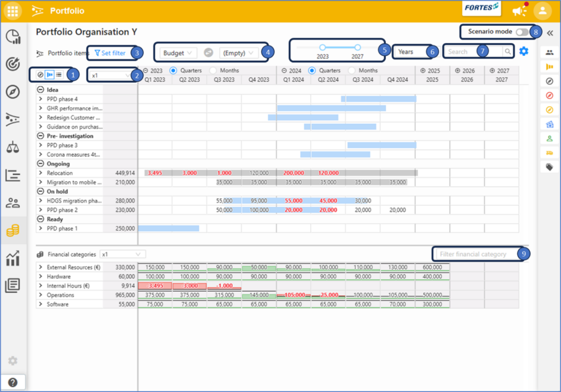Open the goals target sidebar icon
The image size is (561, 392).
(x=13, y=64)
